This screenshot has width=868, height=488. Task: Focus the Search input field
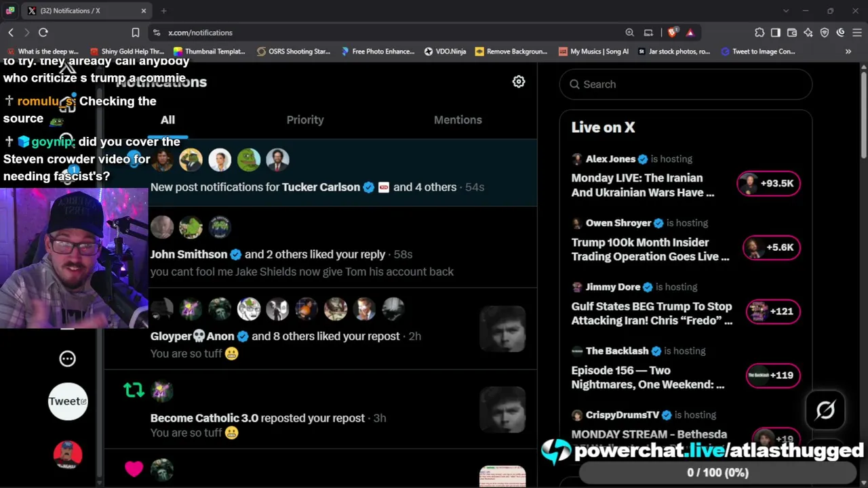click(686, 84)
